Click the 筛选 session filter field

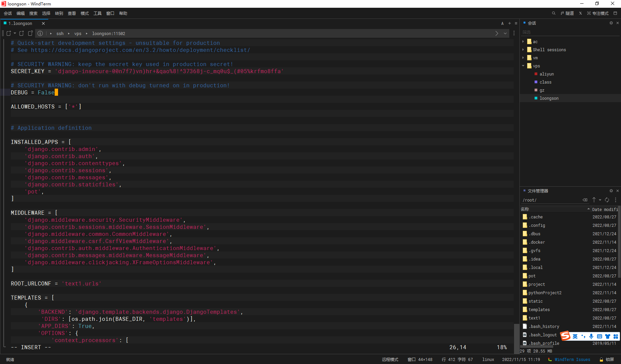pos(570,32)
